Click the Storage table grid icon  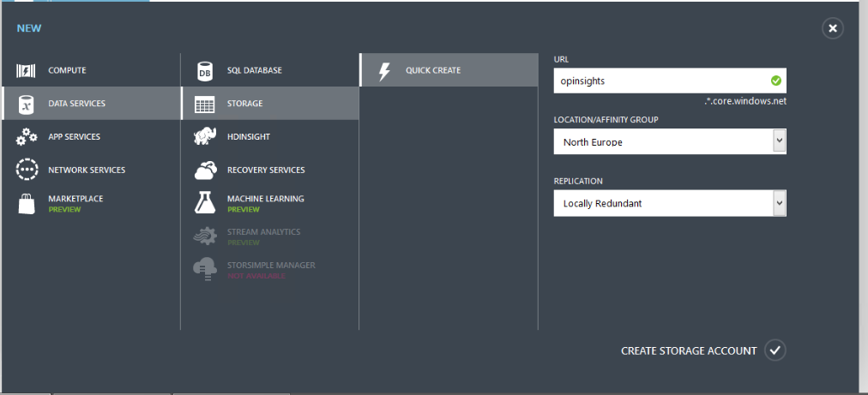click(205, 104)
